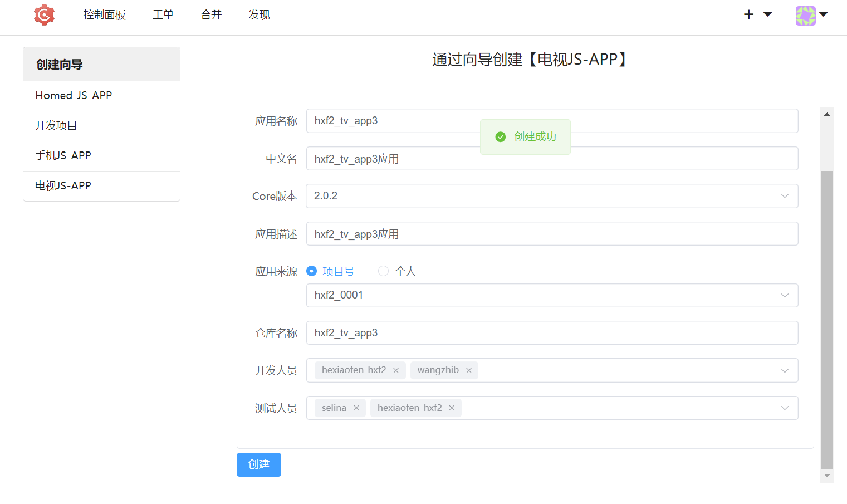Click the plus icon to create new item
Screen dimensions: 847x504
[748, 14]
